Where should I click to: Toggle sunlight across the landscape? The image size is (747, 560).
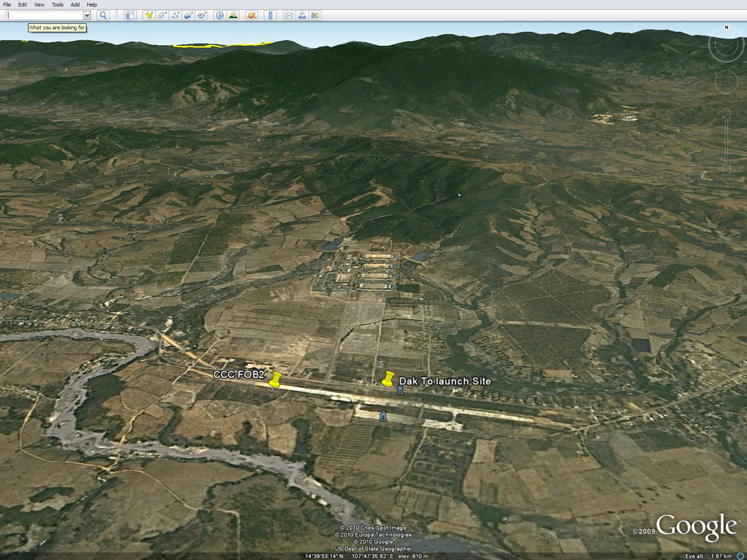233,15
